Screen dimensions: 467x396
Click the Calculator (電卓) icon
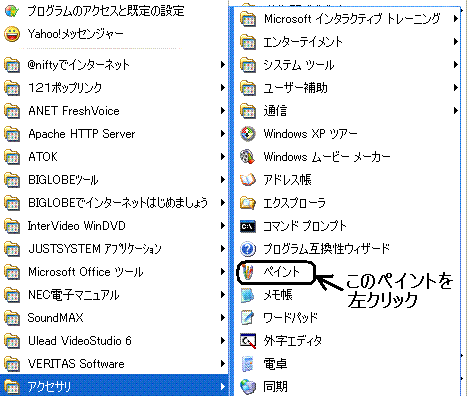(x=248, y=364)
